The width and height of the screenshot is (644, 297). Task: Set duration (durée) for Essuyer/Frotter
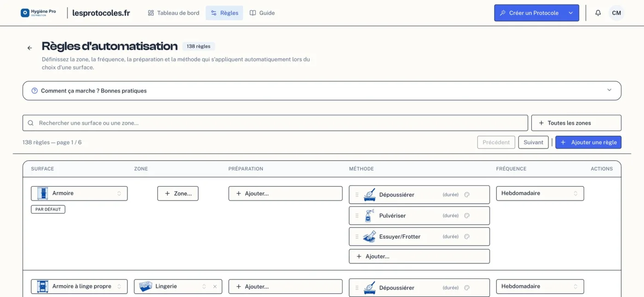click(x=451, y=237)
